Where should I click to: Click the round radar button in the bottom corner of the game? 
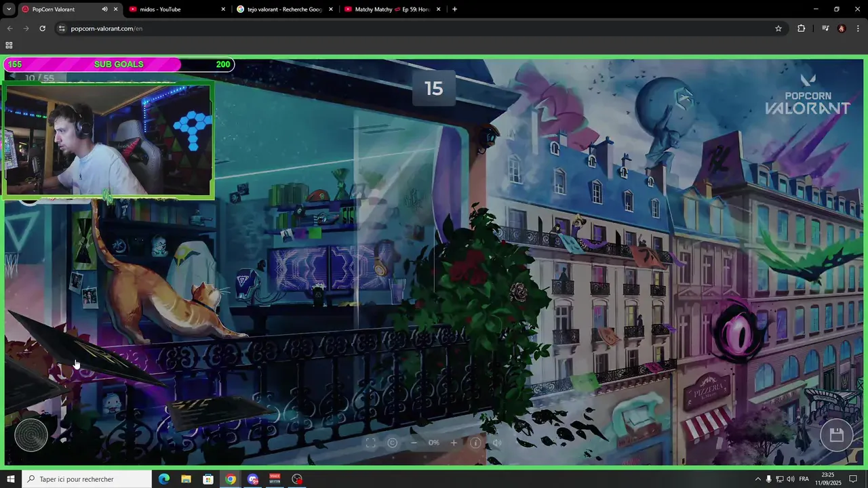(31, 435)
